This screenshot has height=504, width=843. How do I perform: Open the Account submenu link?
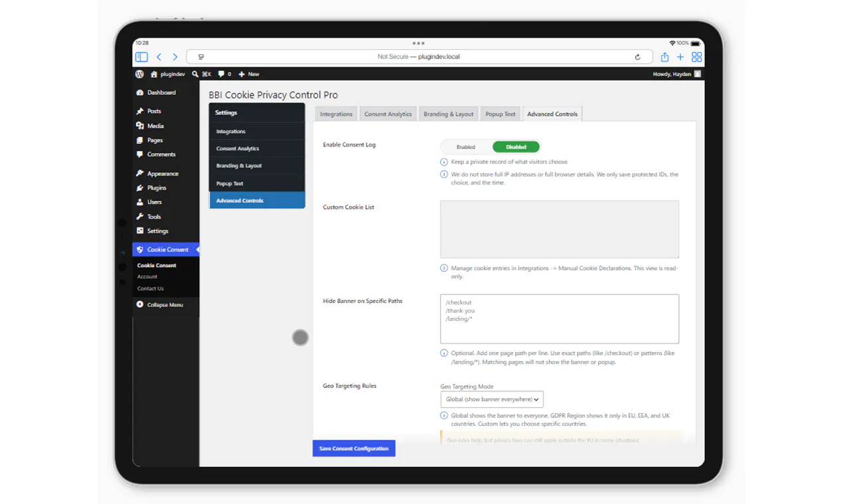point(147,277)
